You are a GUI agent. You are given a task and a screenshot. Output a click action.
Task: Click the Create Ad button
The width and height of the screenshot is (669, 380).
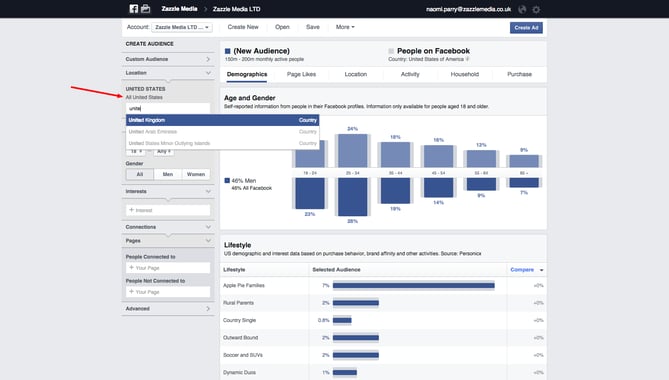tap(526, 28)
